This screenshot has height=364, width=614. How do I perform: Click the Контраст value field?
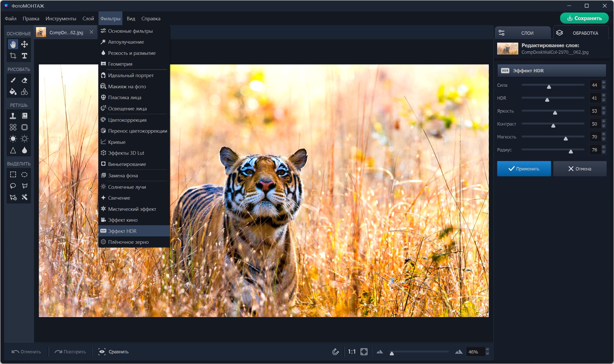pos(594,124)
